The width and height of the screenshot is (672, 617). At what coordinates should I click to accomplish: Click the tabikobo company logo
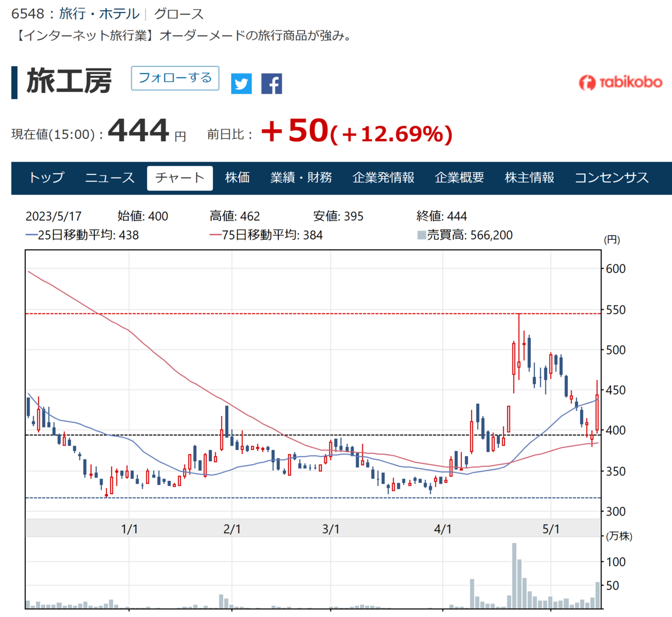pos(620,82)
